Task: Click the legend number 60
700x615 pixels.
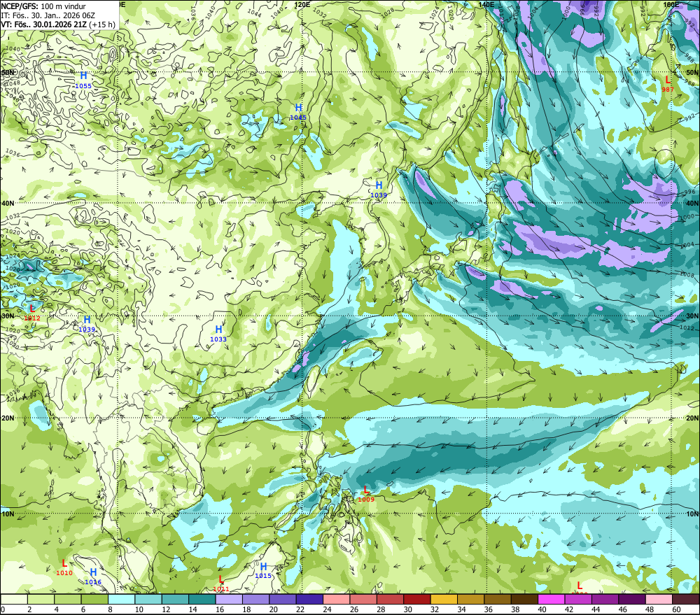Action: coord(676,609)
